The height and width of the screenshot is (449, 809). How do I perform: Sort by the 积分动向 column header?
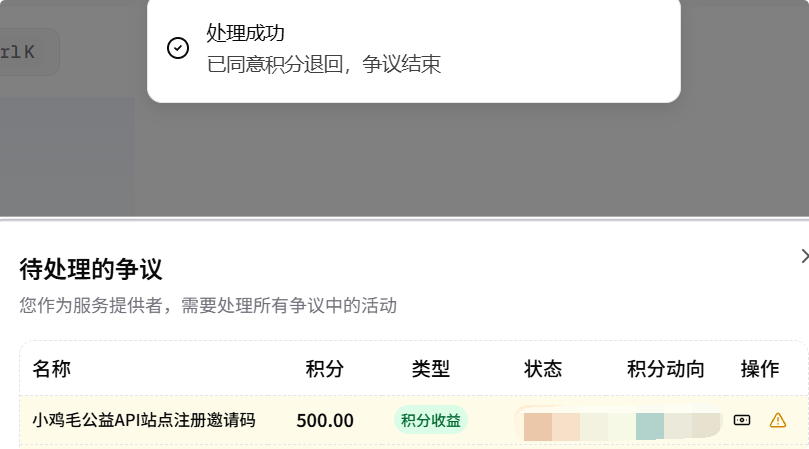(x=666, y=369)
